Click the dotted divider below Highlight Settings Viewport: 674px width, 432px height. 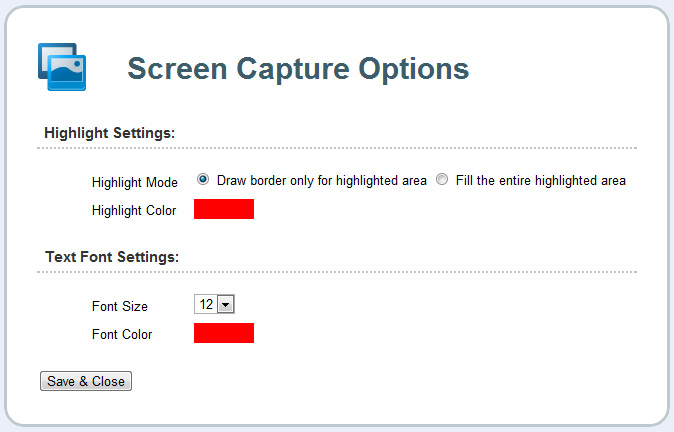pyautogui.click(x=336, y=148)
